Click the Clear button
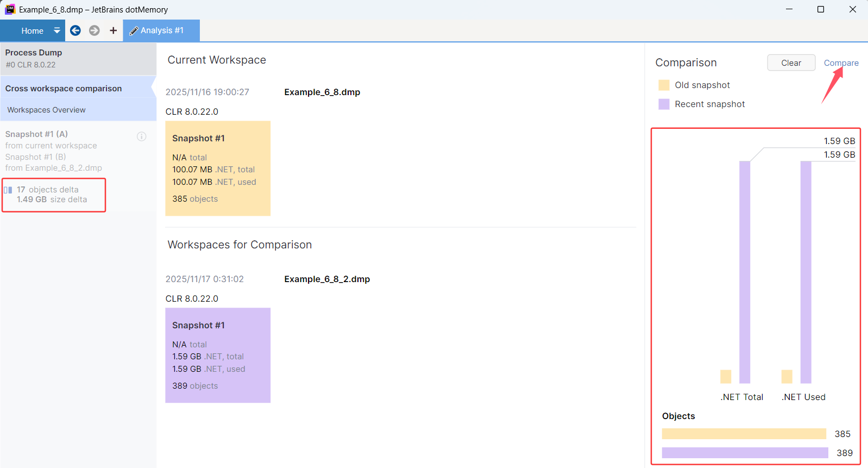This screenshot has height=468, width=868. (791, 63)
